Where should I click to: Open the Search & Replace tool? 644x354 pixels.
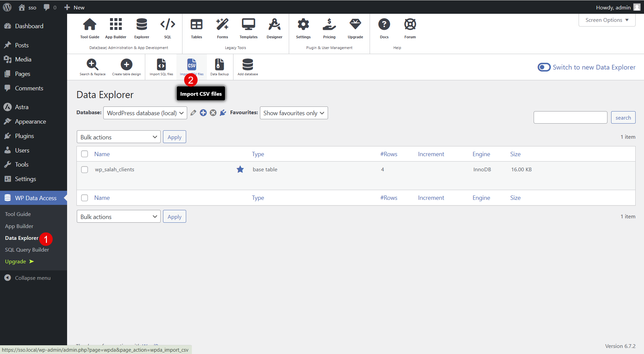coord(92,67)
